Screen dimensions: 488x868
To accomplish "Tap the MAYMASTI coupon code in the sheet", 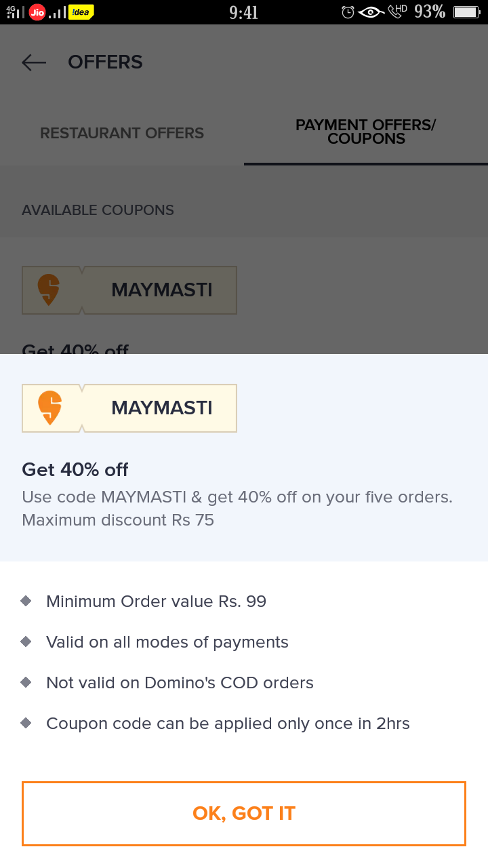I will [x=161, y=408].
